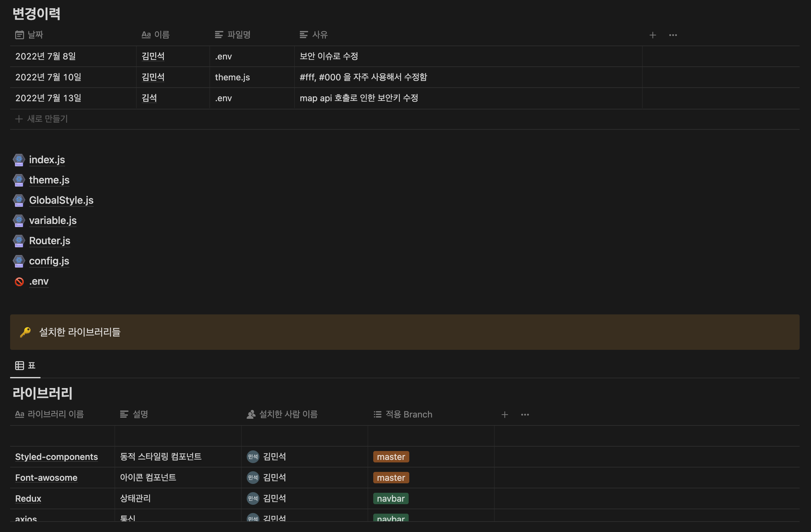811x532 pixels.
Task: Click the React icon beside theme.js
Action: pyautogui.click(x=19, y=180)
